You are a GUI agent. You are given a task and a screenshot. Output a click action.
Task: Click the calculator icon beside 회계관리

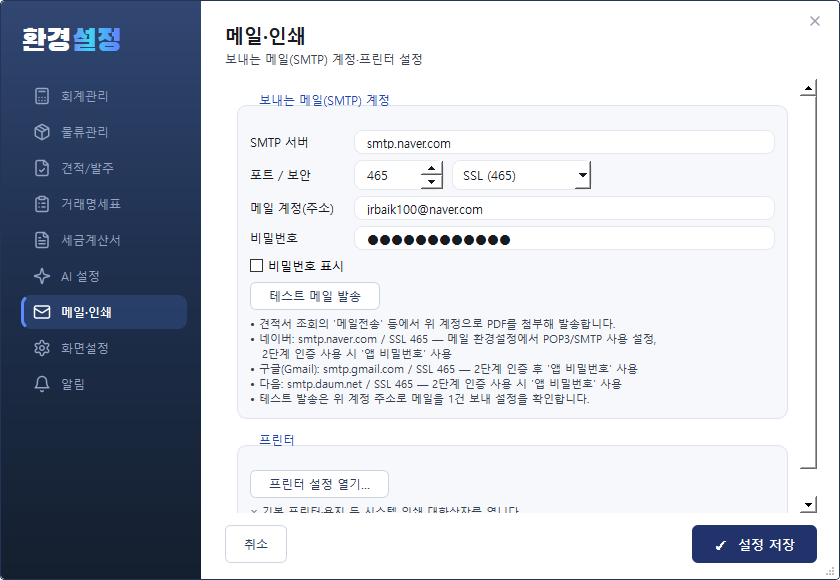pyautogui.click(x=42, y=96)
